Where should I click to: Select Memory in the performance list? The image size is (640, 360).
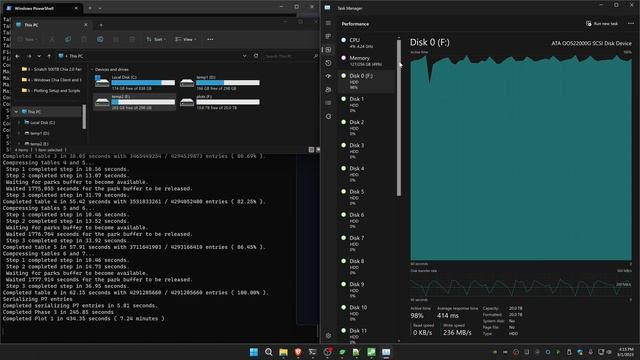(367, 61)
